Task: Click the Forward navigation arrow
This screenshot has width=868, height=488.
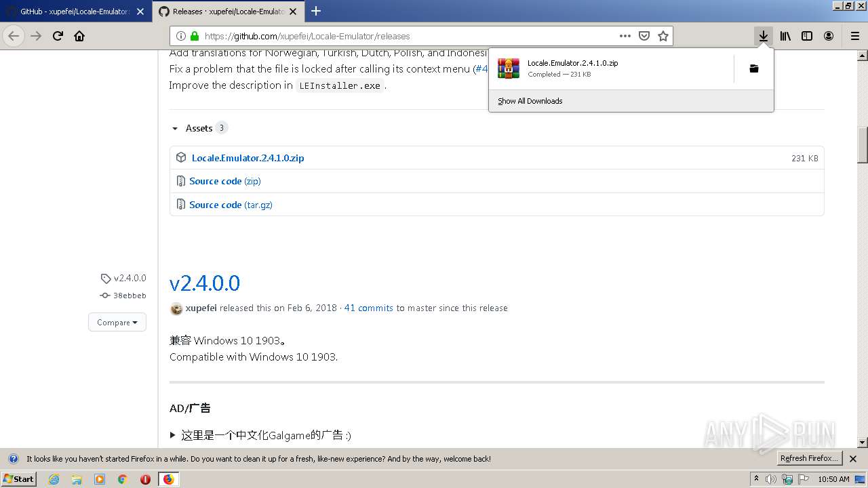Action: click(36, 36)
